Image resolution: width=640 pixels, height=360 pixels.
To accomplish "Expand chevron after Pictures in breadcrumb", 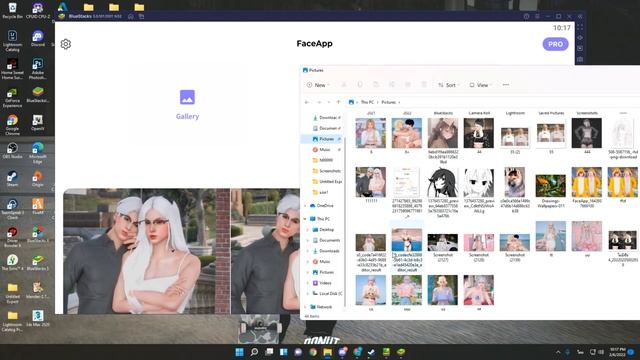I will [x=399, y=102].
